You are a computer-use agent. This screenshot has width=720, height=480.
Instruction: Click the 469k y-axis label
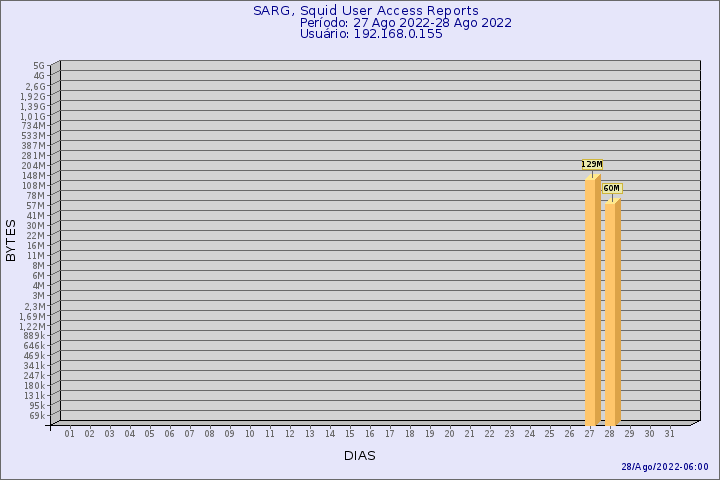tap(34, 356)
